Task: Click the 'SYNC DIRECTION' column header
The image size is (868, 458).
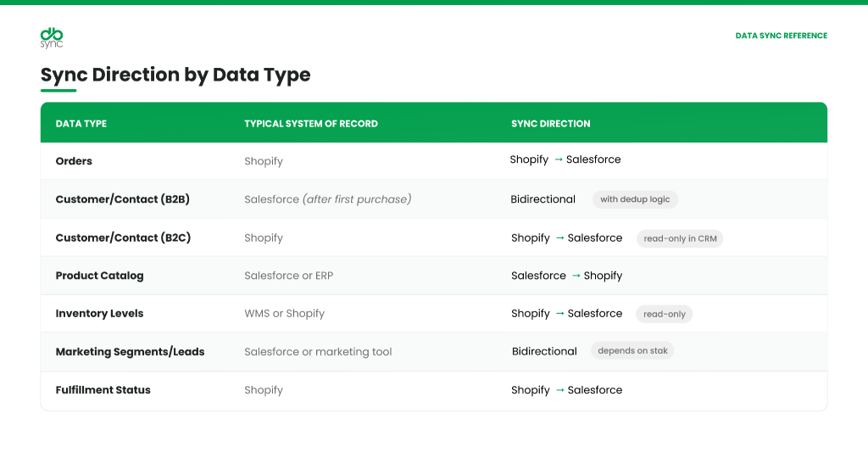Action: pyautogui.click(x=551, y=124)
